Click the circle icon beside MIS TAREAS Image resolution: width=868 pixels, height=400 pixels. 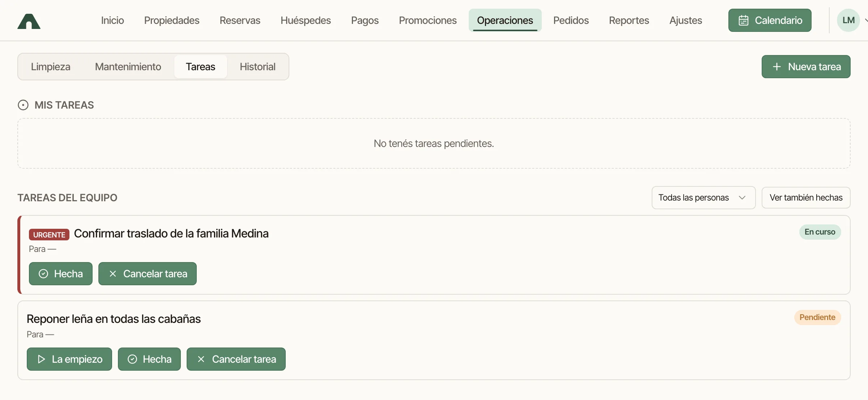click(23, 105)
